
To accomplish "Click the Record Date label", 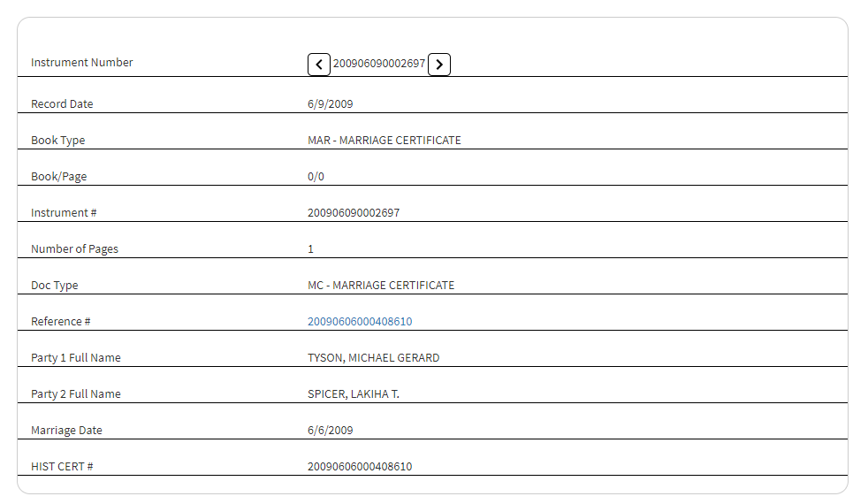I will (x=62, y=104).
